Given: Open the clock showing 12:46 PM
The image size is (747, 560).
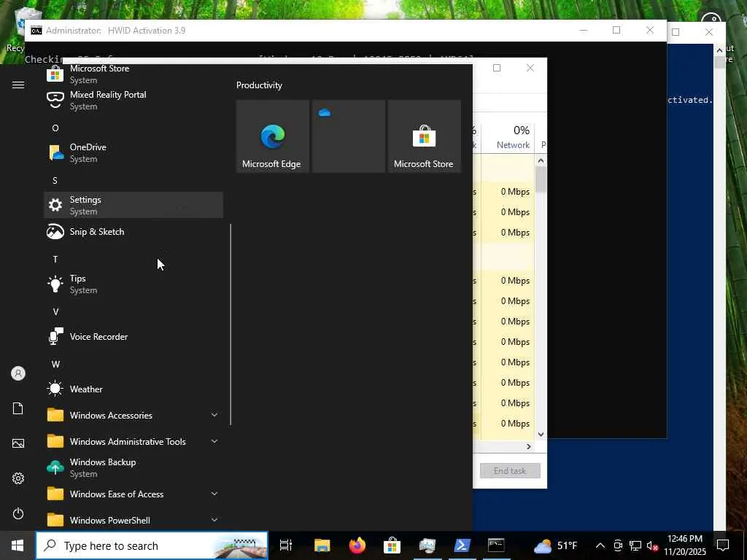Looking at the screenshot, I should click(x=685, y=545).
